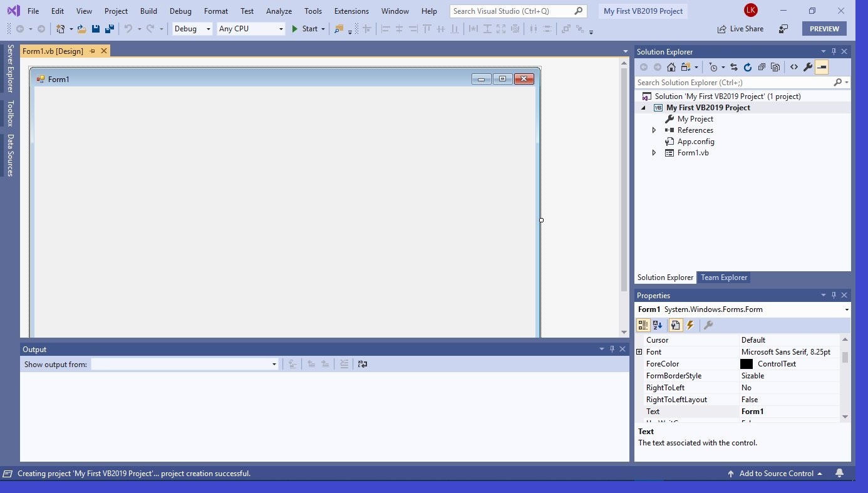
Task: Open the Toolbox side tab
Action: click(10, 113)
